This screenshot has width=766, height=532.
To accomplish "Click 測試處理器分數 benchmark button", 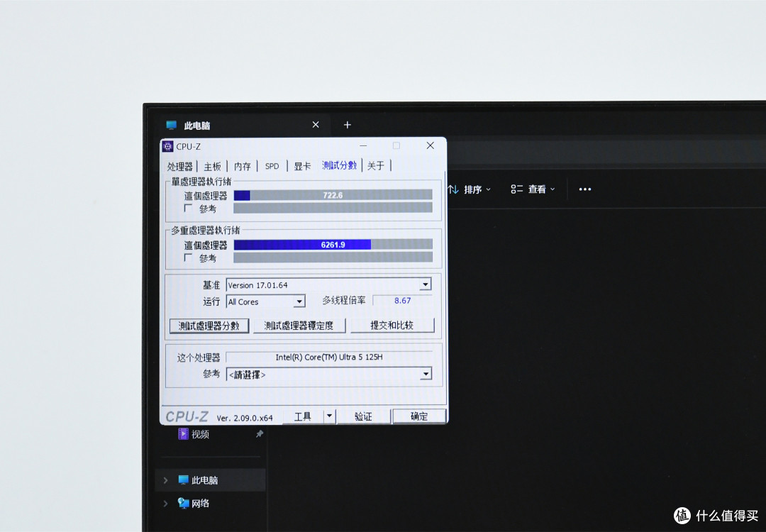I will pos(209,326).
